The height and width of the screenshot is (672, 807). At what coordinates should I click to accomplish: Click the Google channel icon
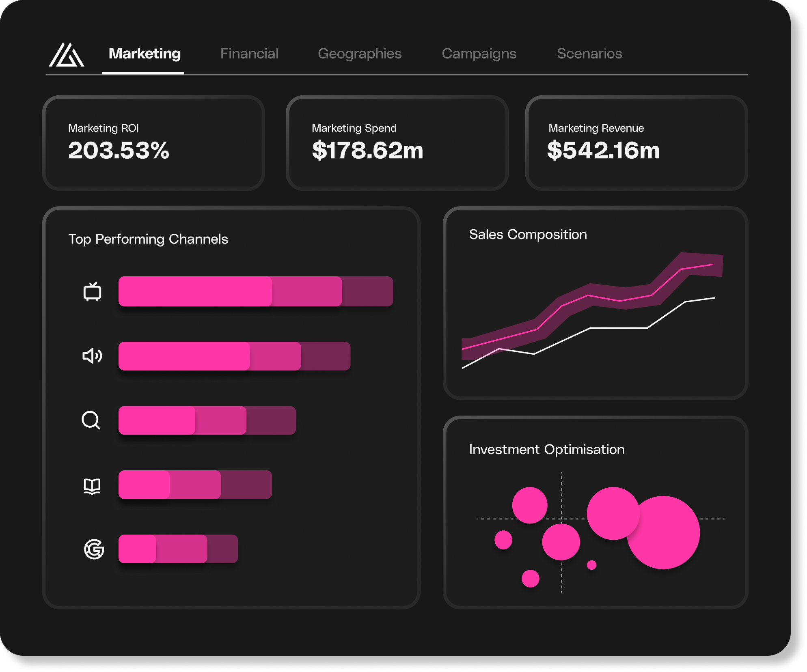[x=94, y=549]
